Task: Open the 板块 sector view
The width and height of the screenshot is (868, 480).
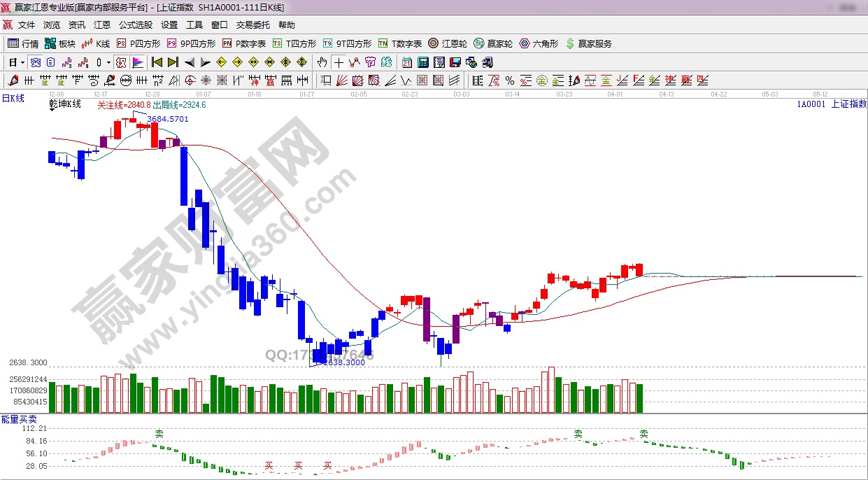Action: pos(60,43)
